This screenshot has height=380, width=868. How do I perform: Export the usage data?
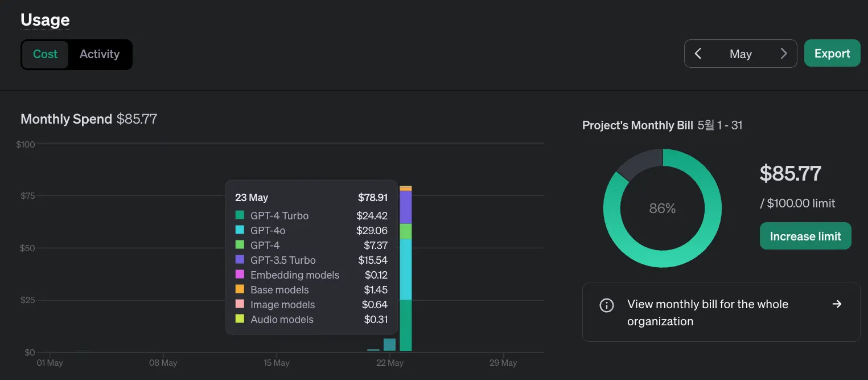pos(832,54)
